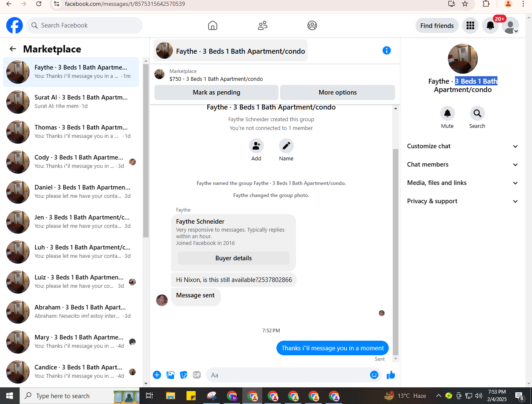Click Mark as pending button
The image size is (532, 404).
(x=216, y=92)
